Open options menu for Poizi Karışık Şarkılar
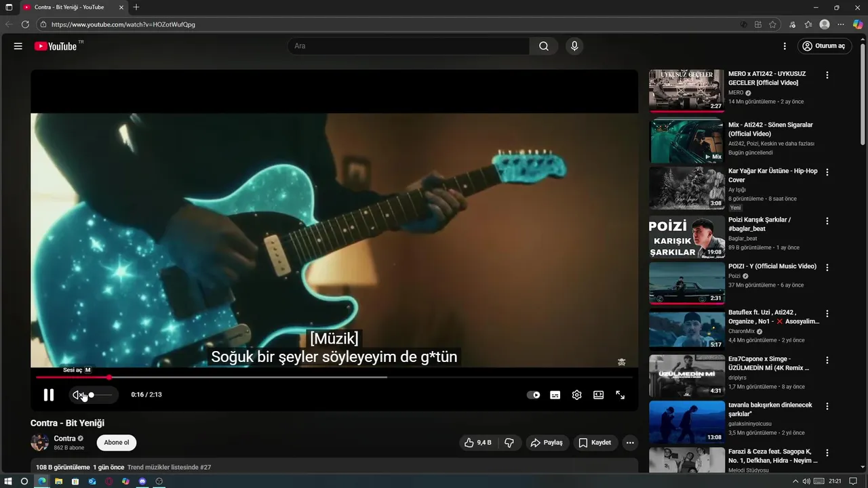 point(827,221)
